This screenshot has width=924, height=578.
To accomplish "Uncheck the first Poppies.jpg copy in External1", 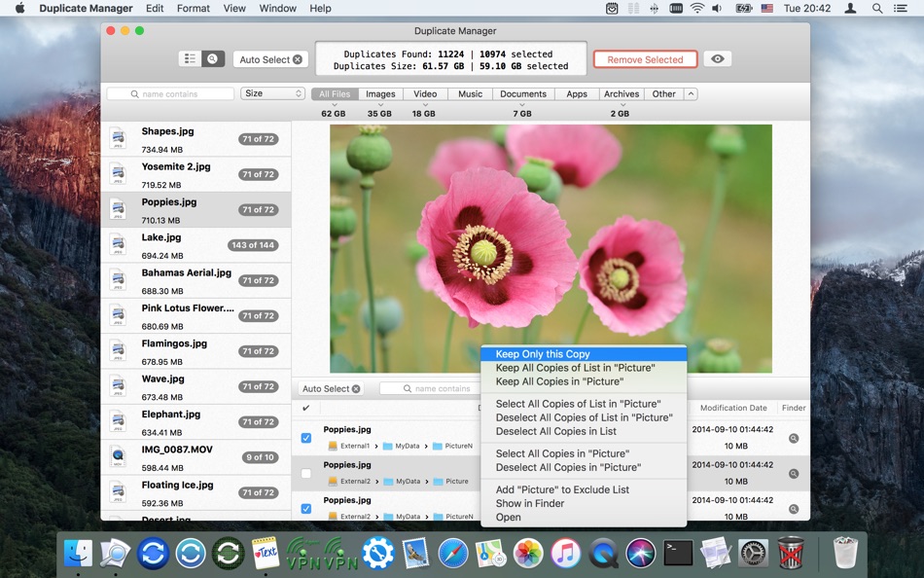I will click(305, 438).
